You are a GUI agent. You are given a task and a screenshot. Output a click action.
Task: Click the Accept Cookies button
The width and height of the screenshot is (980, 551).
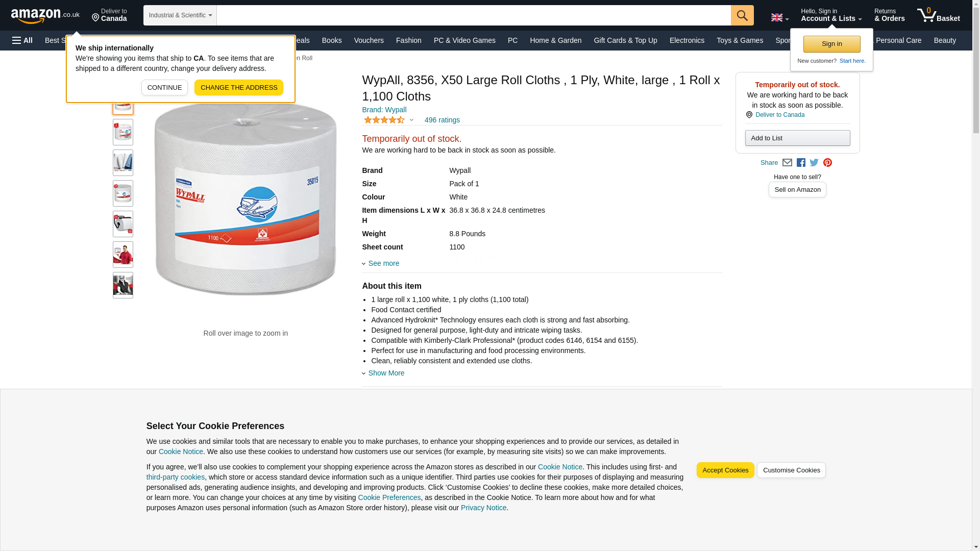[725, 470]
